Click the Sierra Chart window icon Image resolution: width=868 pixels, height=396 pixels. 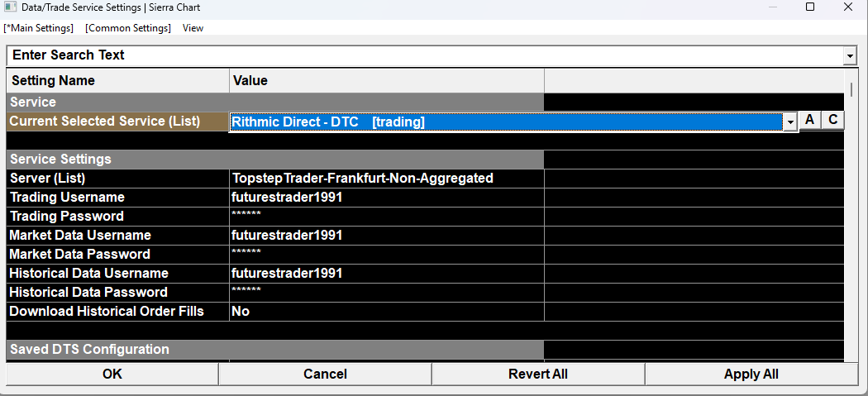coord(11,7)
